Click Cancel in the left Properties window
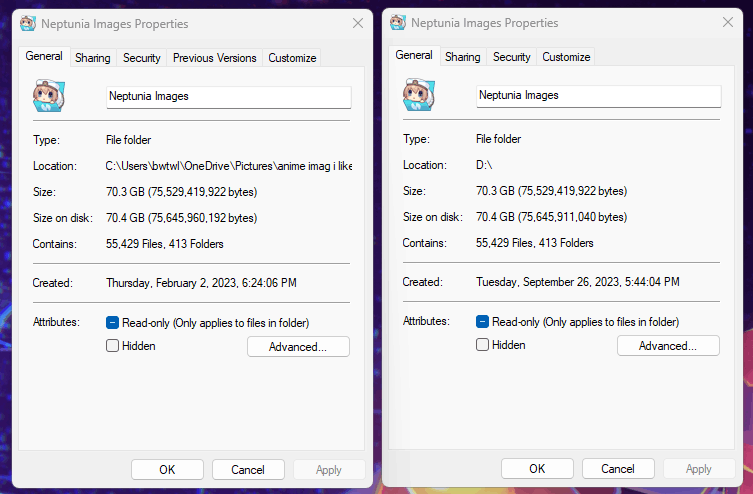 tap(248, 470)
